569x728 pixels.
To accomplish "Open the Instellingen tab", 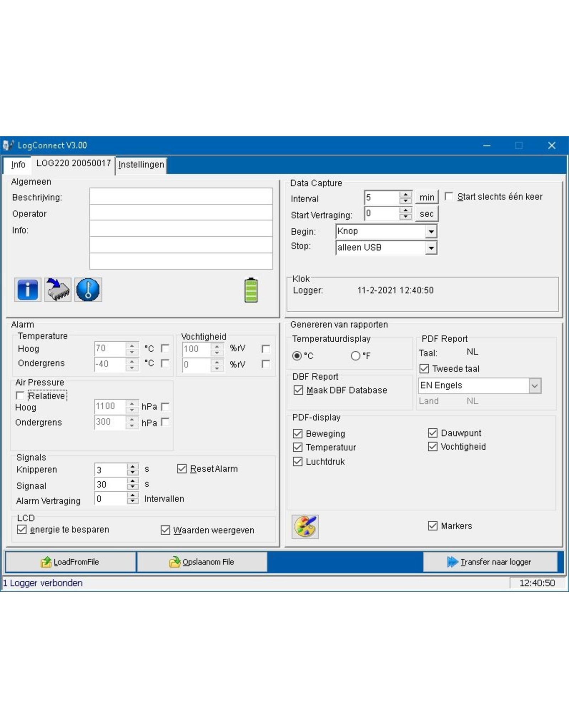I will (x=141, y=165).
